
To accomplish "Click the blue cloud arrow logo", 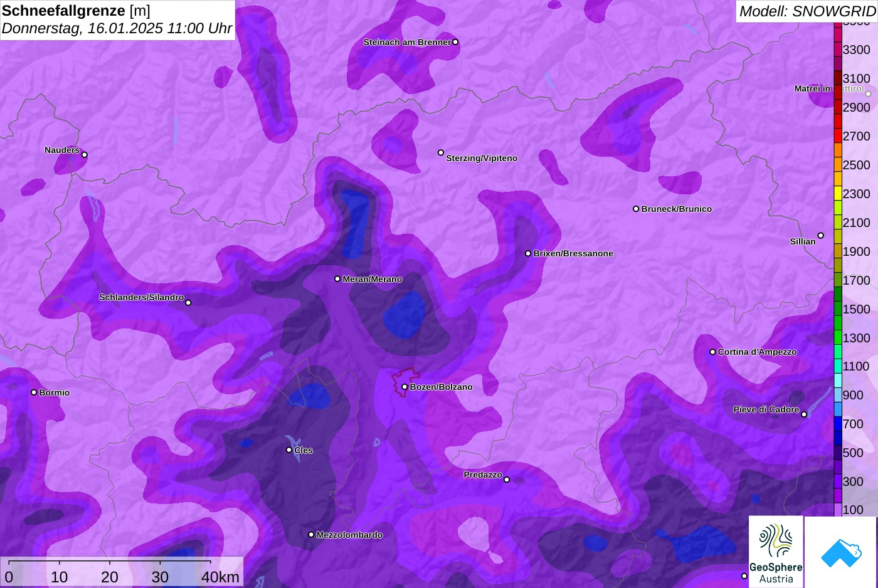I will [841, 552].
